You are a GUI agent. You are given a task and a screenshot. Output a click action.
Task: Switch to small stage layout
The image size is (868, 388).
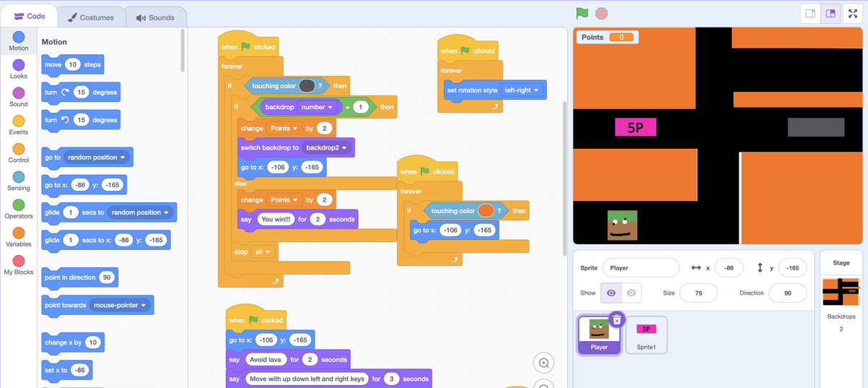(x=811, y=13)
